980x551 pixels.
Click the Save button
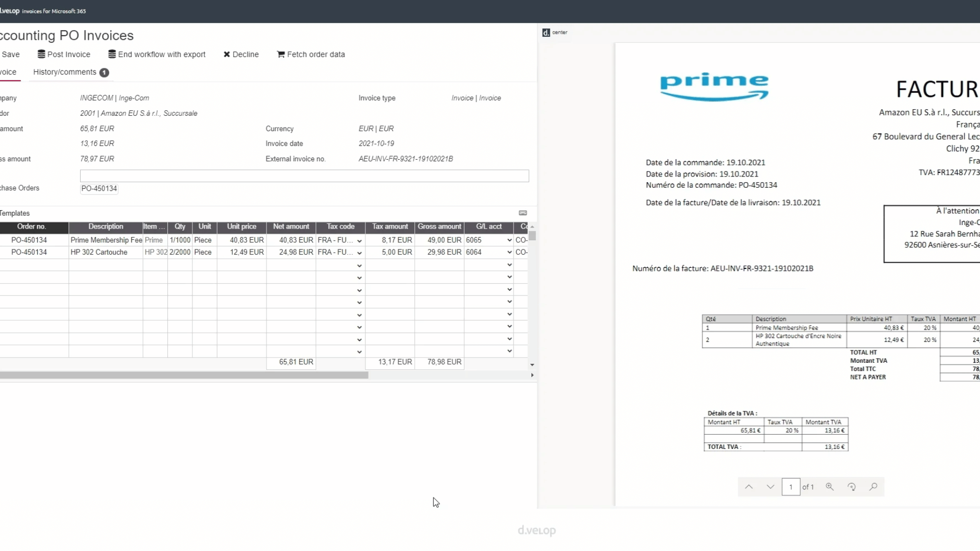(10, 54)
